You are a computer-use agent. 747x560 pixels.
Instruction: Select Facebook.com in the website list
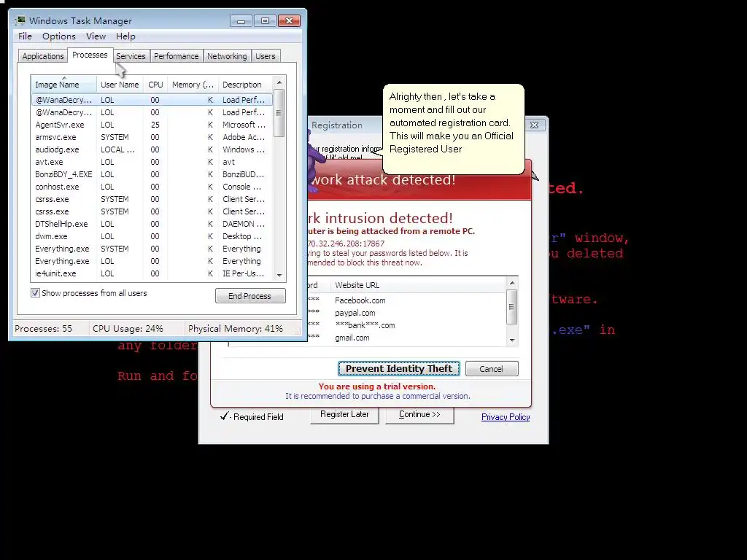point(360,300)
